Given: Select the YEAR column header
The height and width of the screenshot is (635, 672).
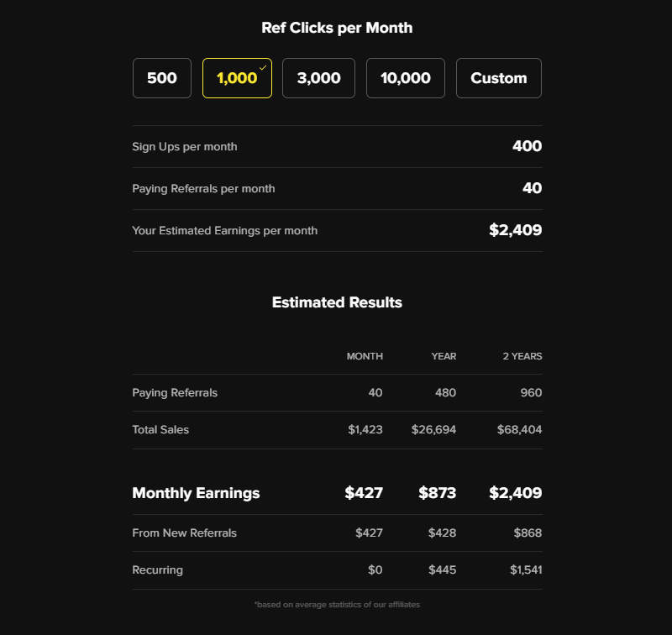Looking at the screenshot, I should (443, 356).
